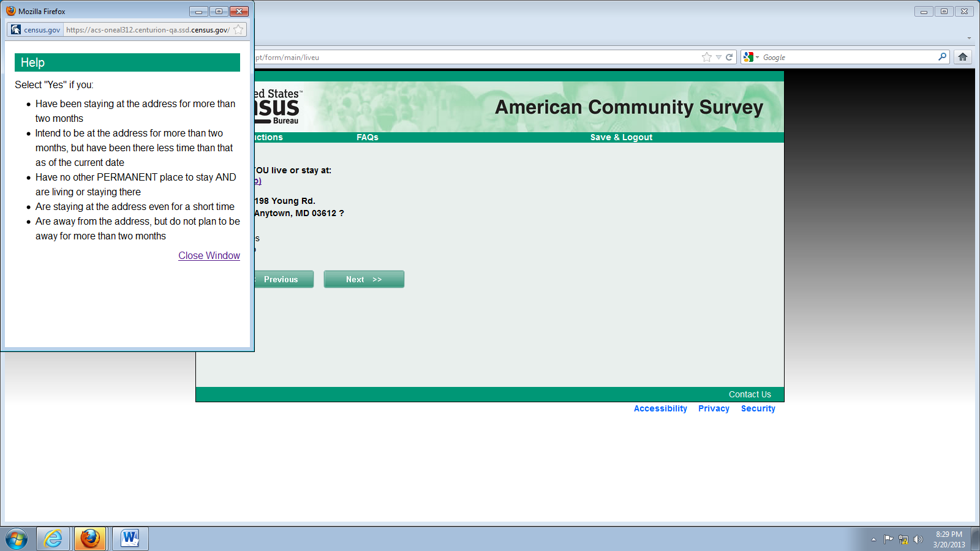Click the census.gov site identity icon in Help popup
The height and width of the screenshot is (551, 980).
[16, 29]
